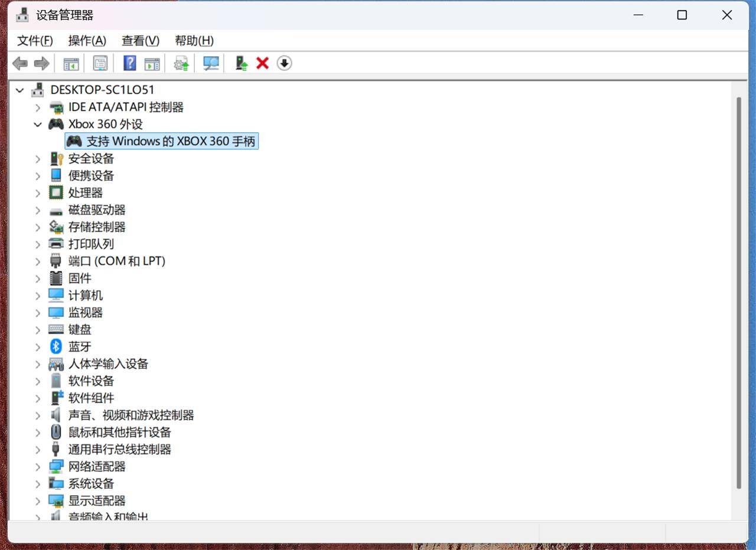The image size is (756, 550).
Task: Click the vertical scrollbar thumb
Action: (x=738, y=293)
